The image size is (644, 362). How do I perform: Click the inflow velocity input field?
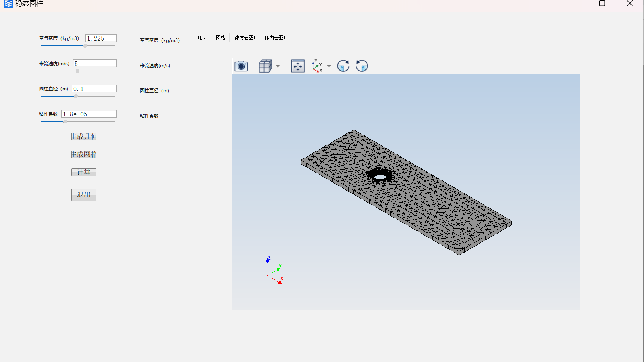(95, 63)
